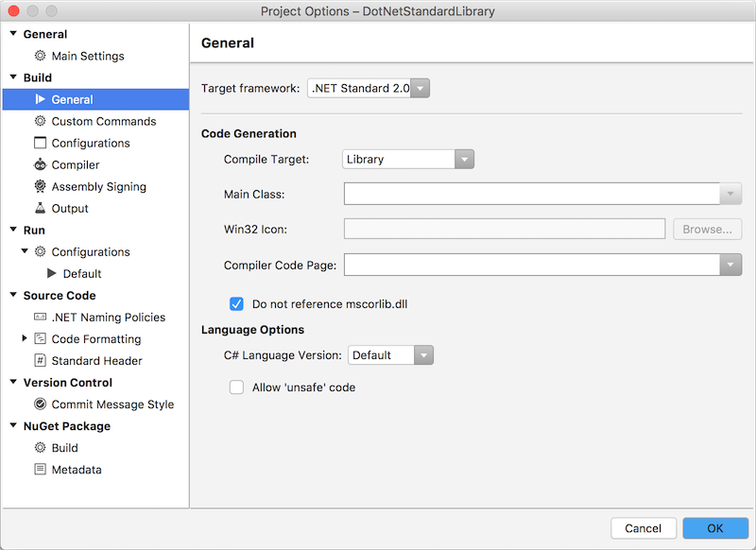Open the Compile Target dropdown
Image resolution: width=756 pixels, height=550 pixels.
point(464,159)
